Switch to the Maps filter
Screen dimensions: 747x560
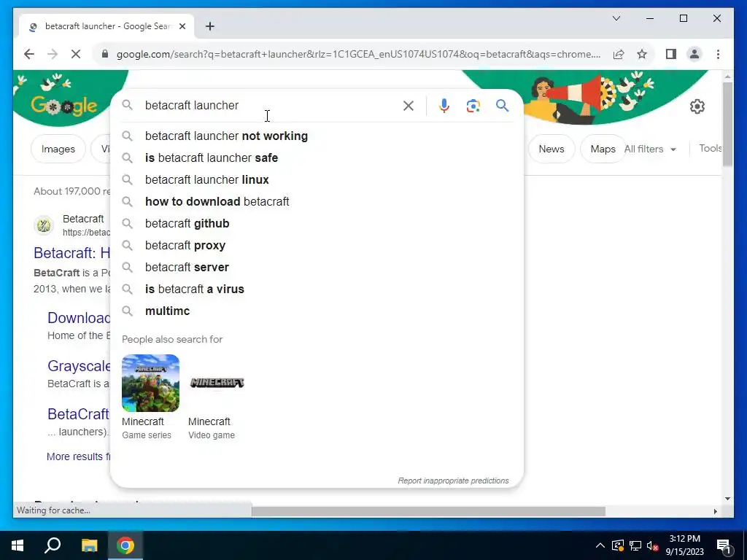[x=603, y=149]
